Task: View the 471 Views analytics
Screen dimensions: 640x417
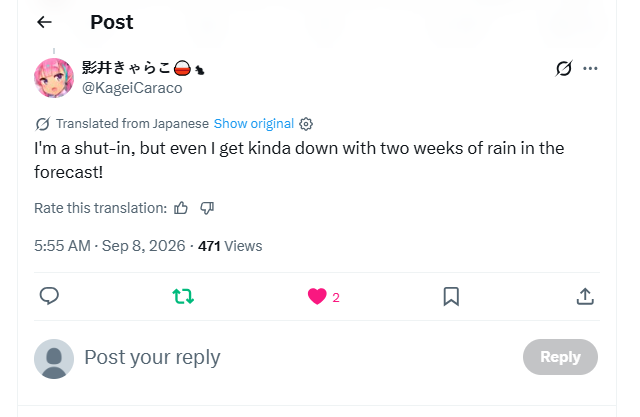Action: tap(230, 246)
